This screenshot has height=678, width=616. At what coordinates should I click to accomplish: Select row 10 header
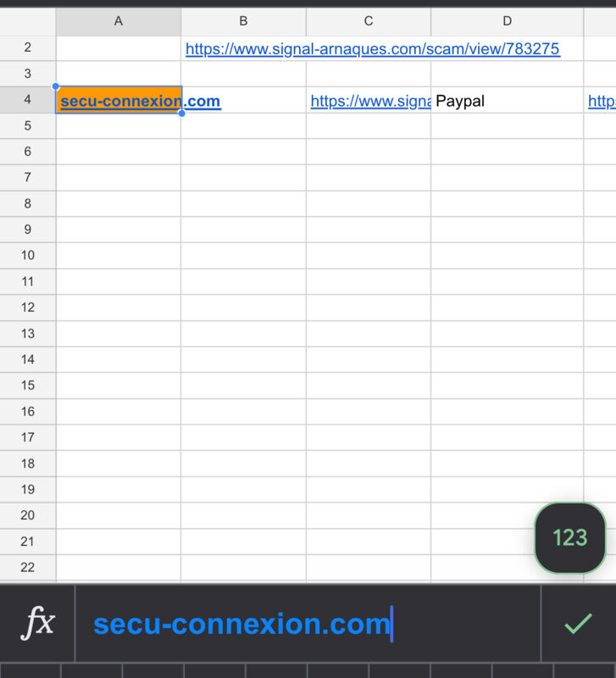28,255
